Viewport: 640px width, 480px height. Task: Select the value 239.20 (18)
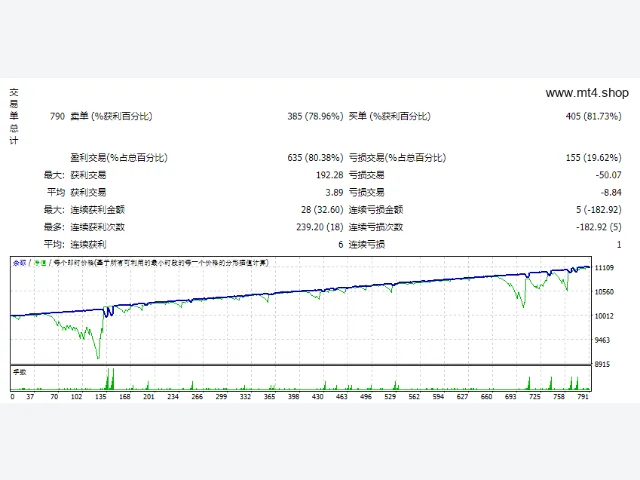[x=320, y=227]
